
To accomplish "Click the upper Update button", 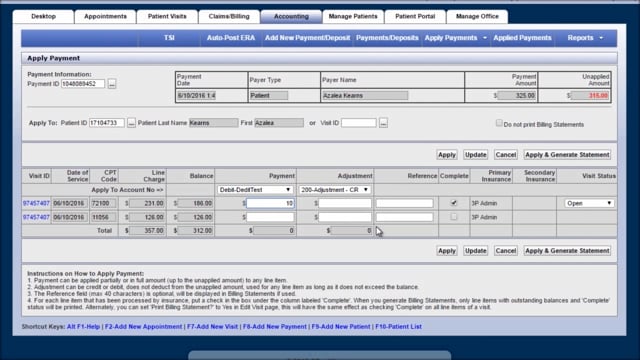I will (476, 155).
